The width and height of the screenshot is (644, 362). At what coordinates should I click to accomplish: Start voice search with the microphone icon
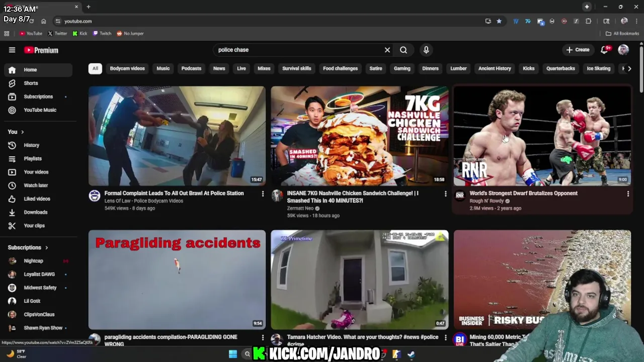point(426,50)
